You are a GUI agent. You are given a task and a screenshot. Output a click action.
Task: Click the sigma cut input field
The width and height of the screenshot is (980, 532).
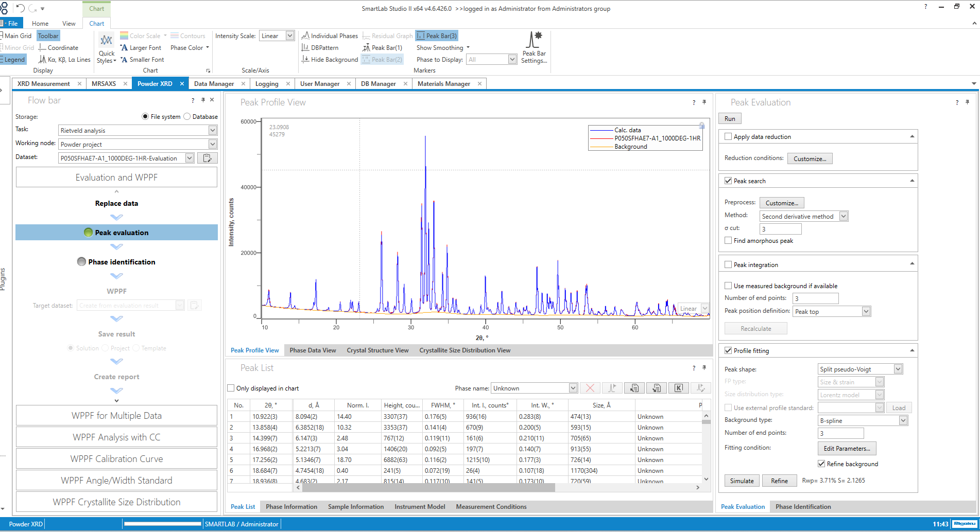point(780,229)
